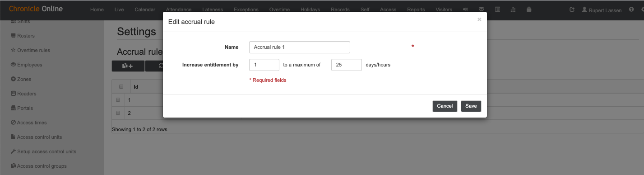Open the Holidays menu item
The width and height of the screenshot is (644, 175).
pos(310,9)
